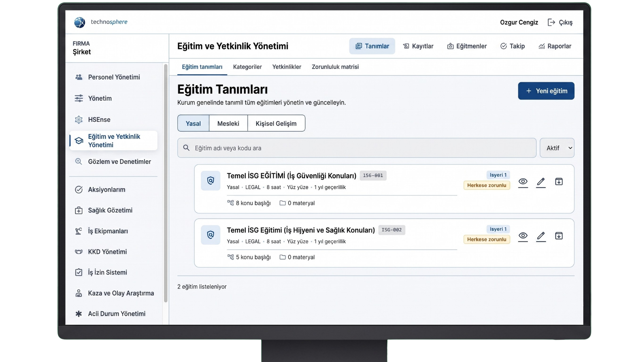This screenshot has width=644, height=362.
Task: Open the Kategoriler sub-tab
Action: point(247,67)
